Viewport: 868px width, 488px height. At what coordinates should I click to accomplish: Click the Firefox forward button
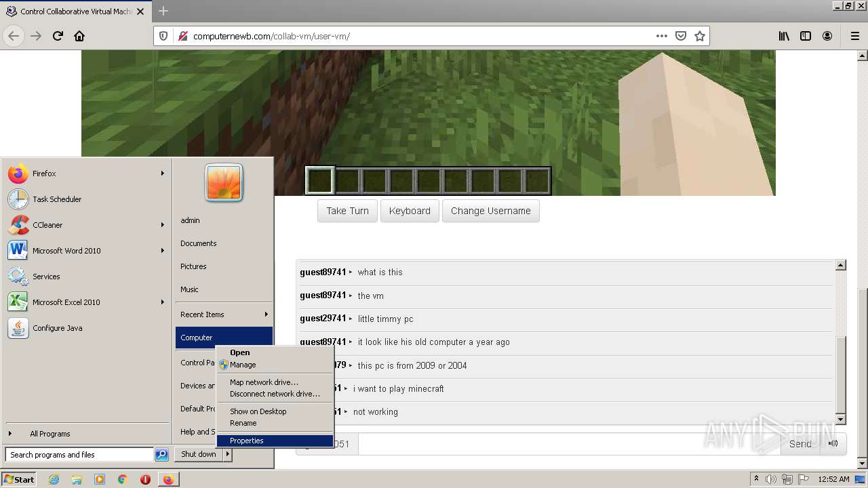click(x=36, y=36)
